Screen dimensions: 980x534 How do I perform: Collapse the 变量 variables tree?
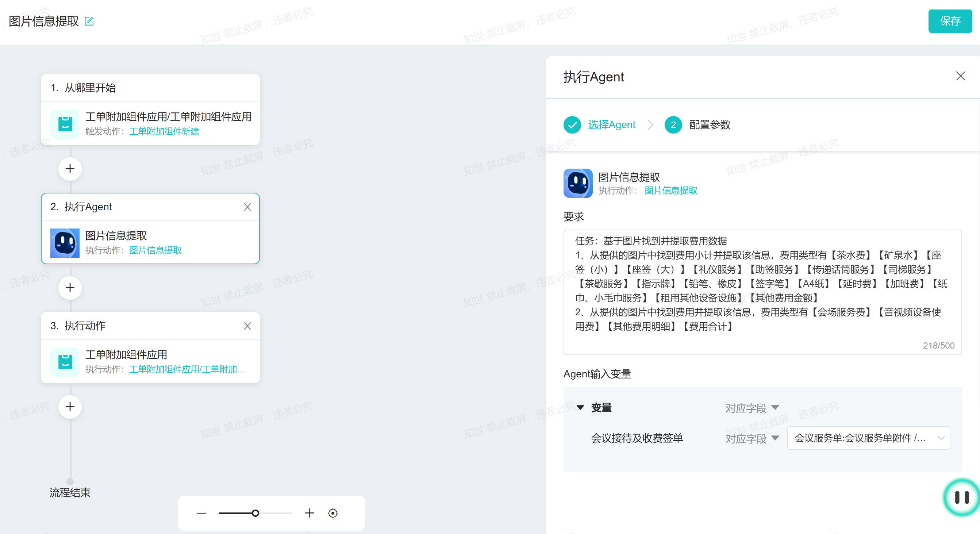coord(580,408)
